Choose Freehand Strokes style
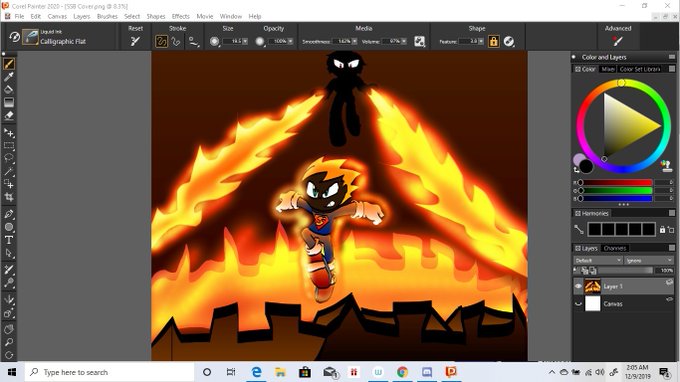 pyautogui.click(x=161, y=41)
